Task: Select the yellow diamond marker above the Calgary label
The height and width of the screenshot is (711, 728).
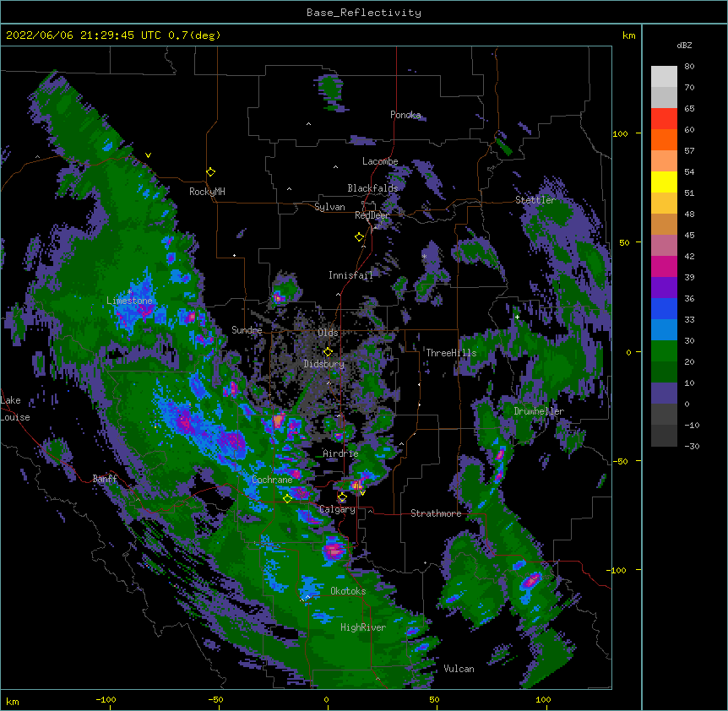Action: coord(342,497)
